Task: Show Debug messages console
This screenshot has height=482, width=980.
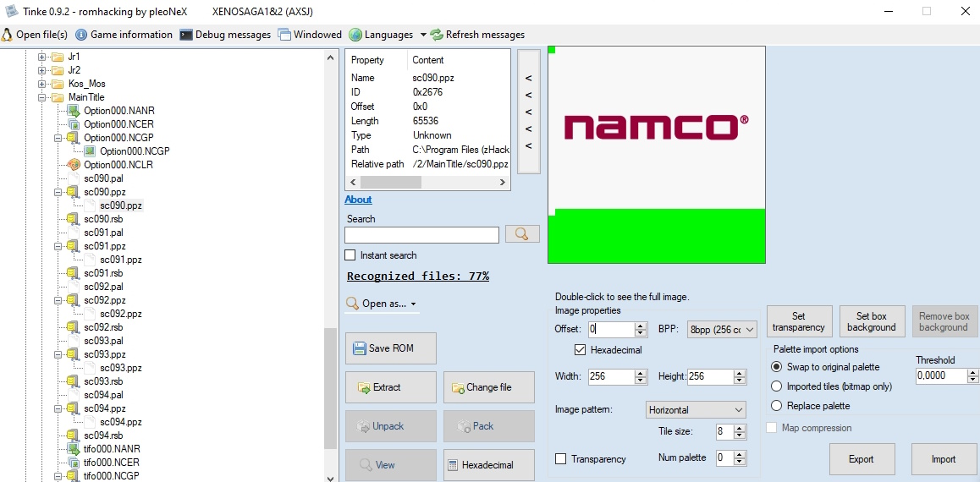Action: coord(225,35)
